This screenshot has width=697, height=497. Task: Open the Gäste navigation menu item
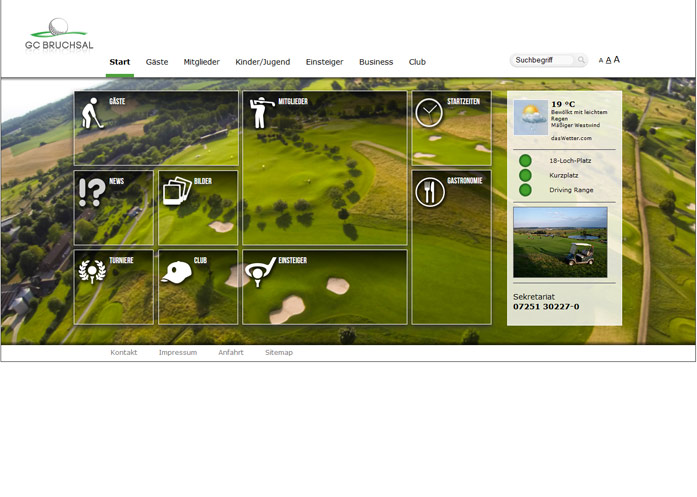click(157, 62)
